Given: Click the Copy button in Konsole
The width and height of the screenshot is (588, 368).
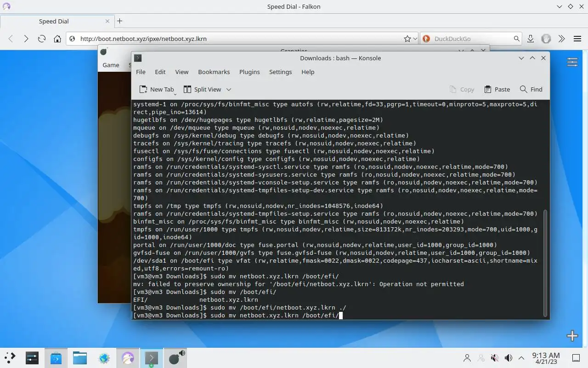Looking at the screenshot, I should pos(462,89).
